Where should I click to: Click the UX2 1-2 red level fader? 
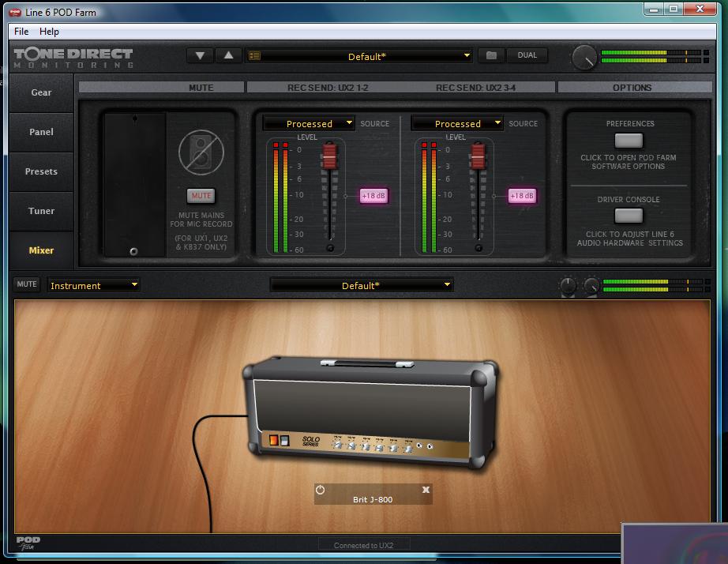(x=329, y=156)
